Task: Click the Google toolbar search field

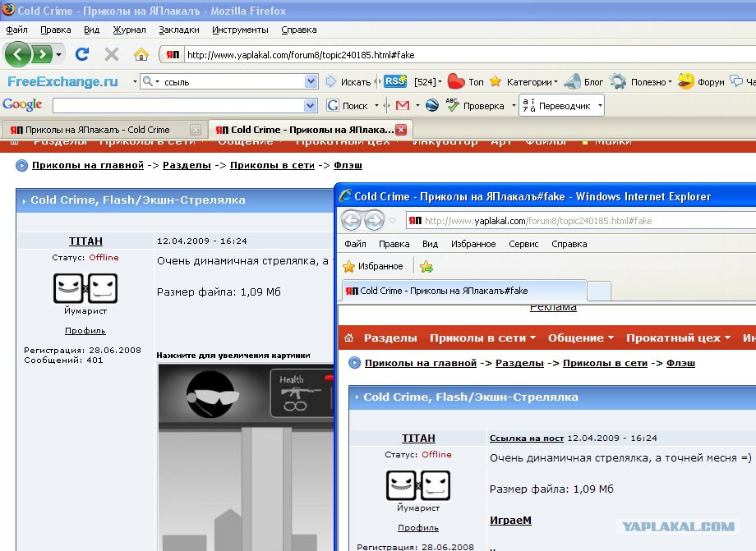Action: pos(178,105)
